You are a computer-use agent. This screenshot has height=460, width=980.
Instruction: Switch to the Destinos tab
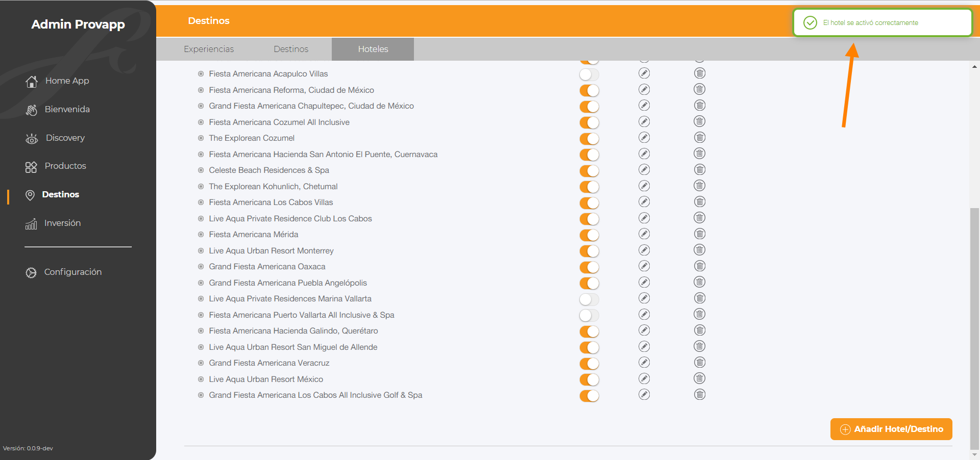[291, 49]
